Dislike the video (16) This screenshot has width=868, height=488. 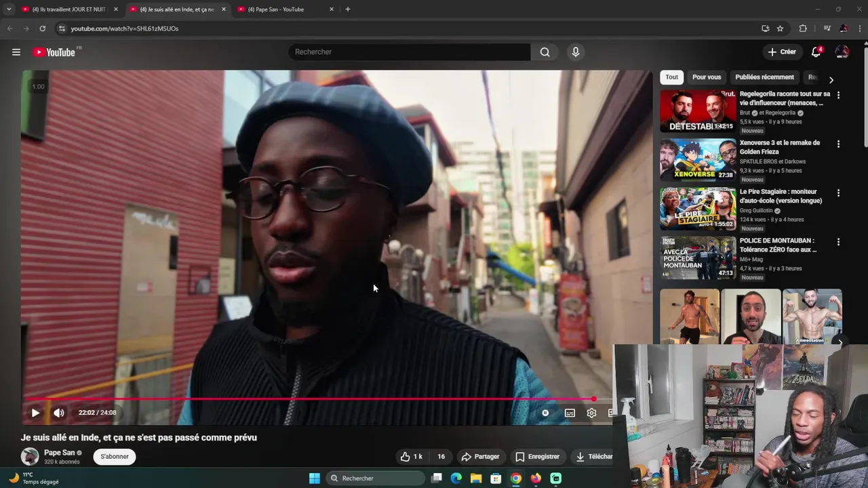click(441, 457)
